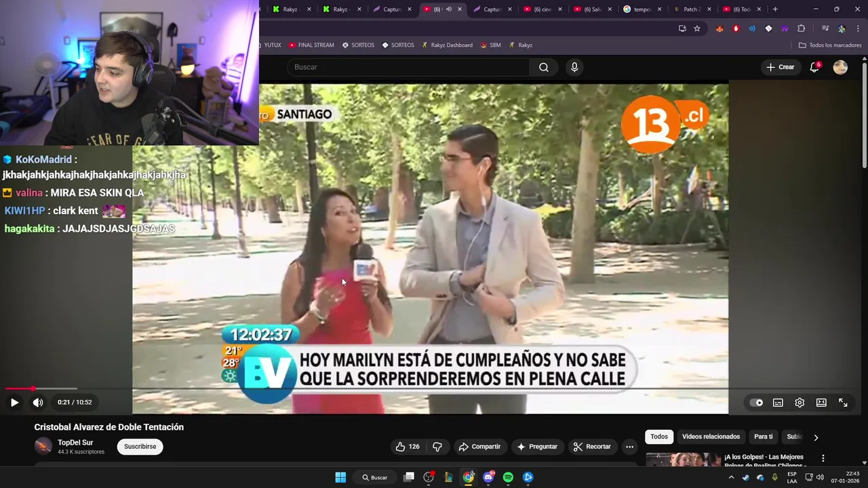The image size is (868, 488).
Task: Switch to theater mode view
Action: pos(821,403)
